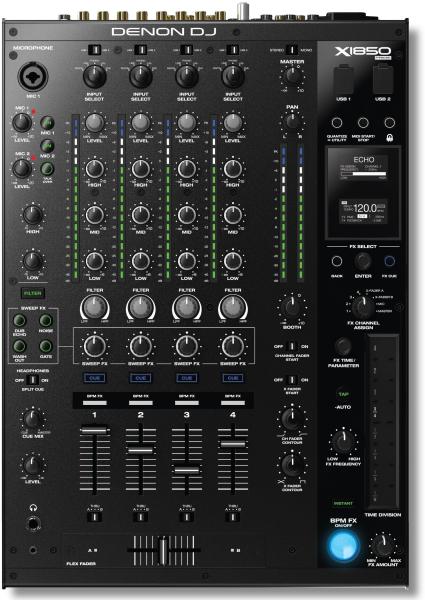This screenshot has height=600, width=425.
Task: Toggle the headphones SPLIT CUE switch
Action: click(33, 380)
